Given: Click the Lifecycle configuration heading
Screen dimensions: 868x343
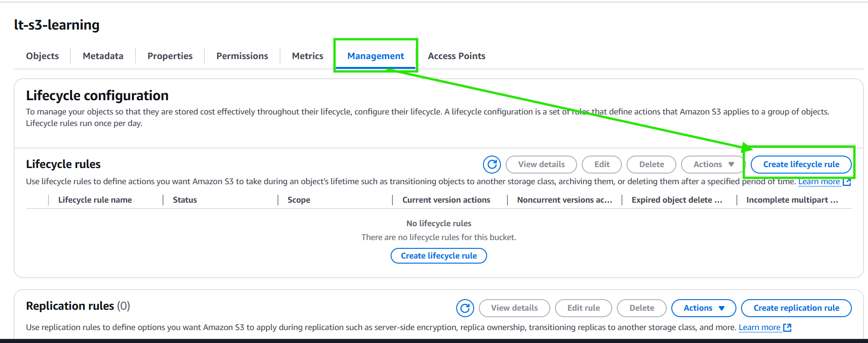Looking at the screenshot, I should coord(97,96).
